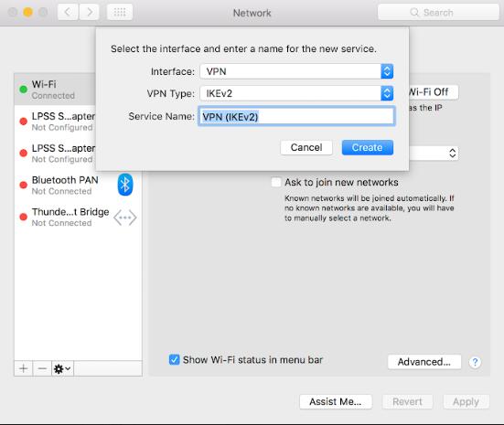The height and width of the screenshot is (425, 504).
Task: Show all preferences grid icon
Action: pos(120,12)
